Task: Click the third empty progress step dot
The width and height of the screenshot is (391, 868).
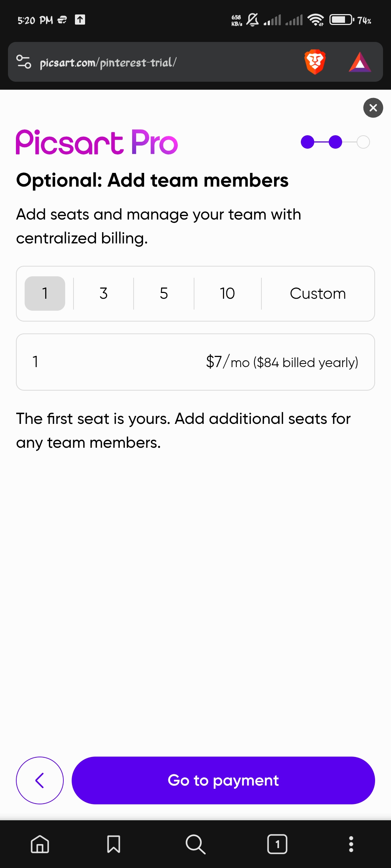Action: pos(363,142)
